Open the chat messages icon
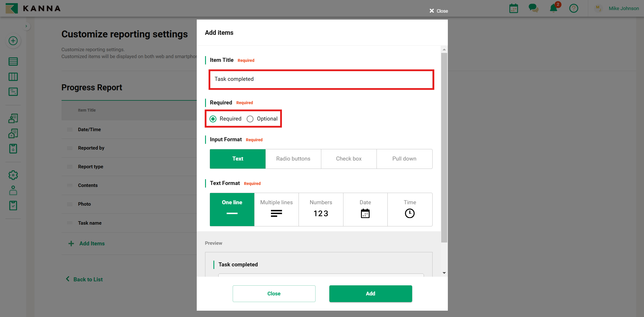 [x=533, y=8]
